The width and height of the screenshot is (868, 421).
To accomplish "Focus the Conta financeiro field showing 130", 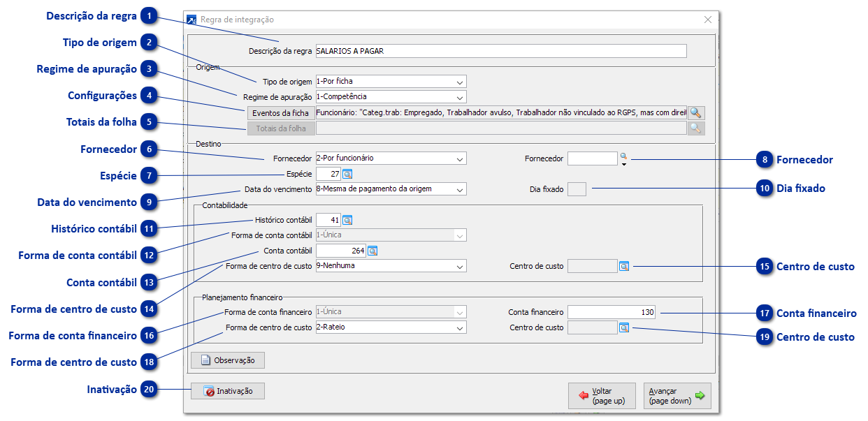I will pyautogui.click(x=612, y=312).
